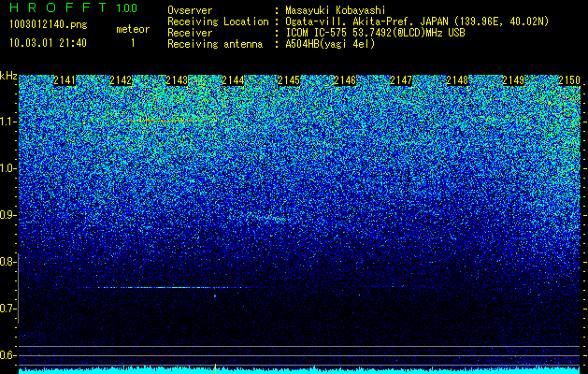Click the 0.8 frequency axis label

tap(7, 262)
